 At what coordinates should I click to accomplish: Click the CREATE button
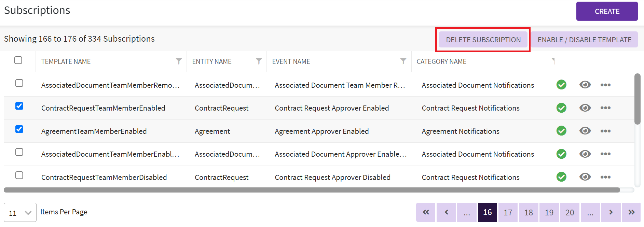[x=607, y=11]
